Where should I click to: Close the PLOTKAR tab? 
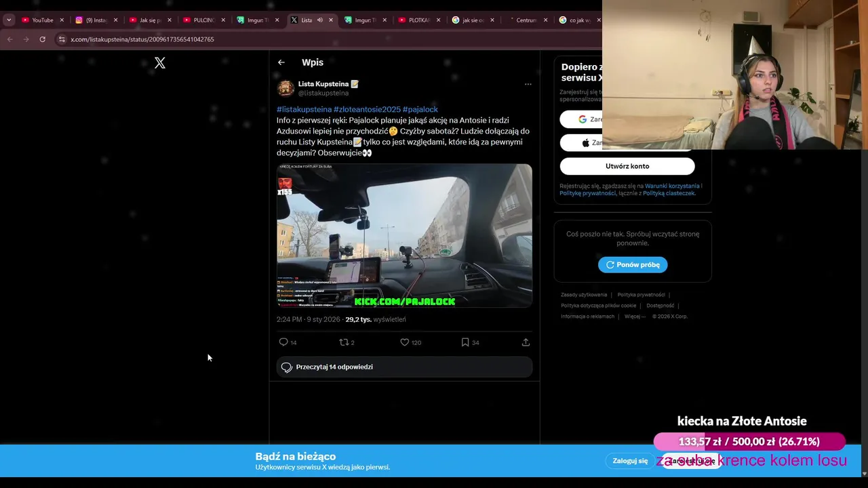click(x=438, y=20)
